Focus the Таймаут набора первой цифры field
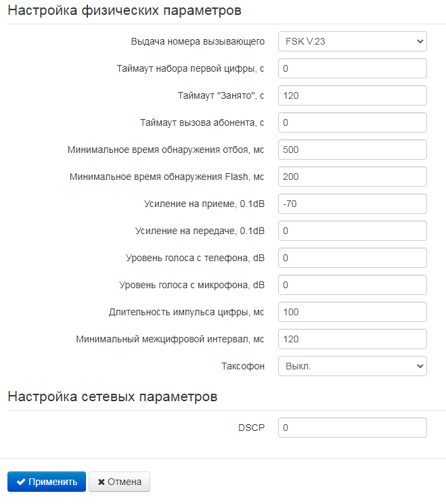This screenshot has height=504, width=446. click(x=352, y=68)
